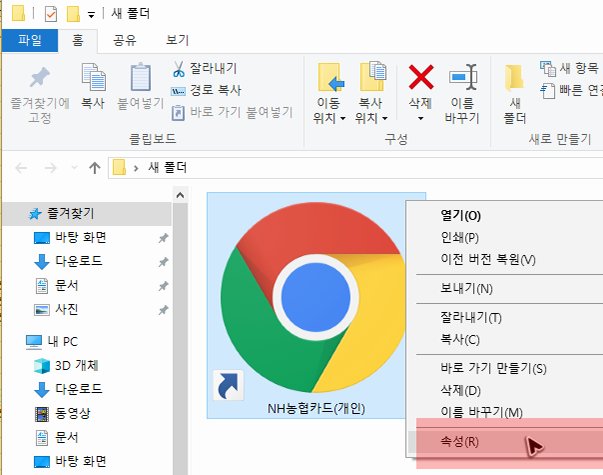Image resolution: width=603 pixels, height=475 pixels.
Task: Click the 이름 바꾸기 rename ribbon icon
Action: click(x=463, y=77)
